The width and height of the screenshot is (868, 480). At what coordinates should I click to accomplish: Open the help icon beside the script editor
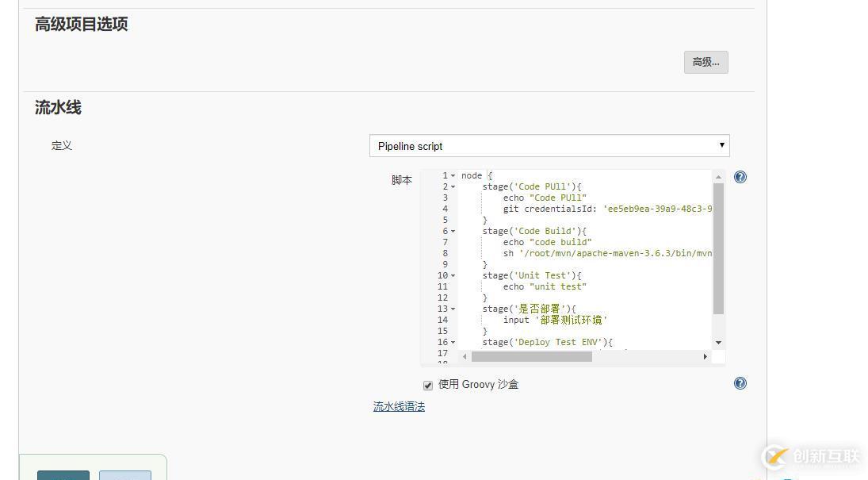pyautogui.click(x=740, y=177)
